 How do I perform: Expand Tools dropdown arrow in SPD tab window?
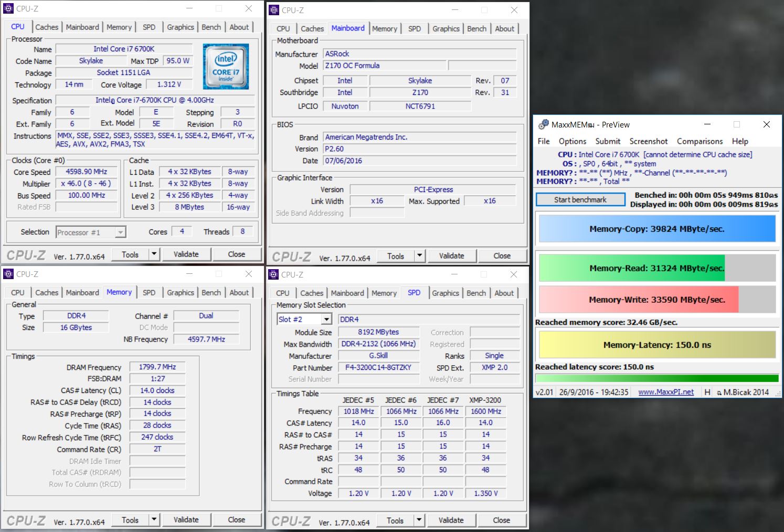tap(419, 520)
